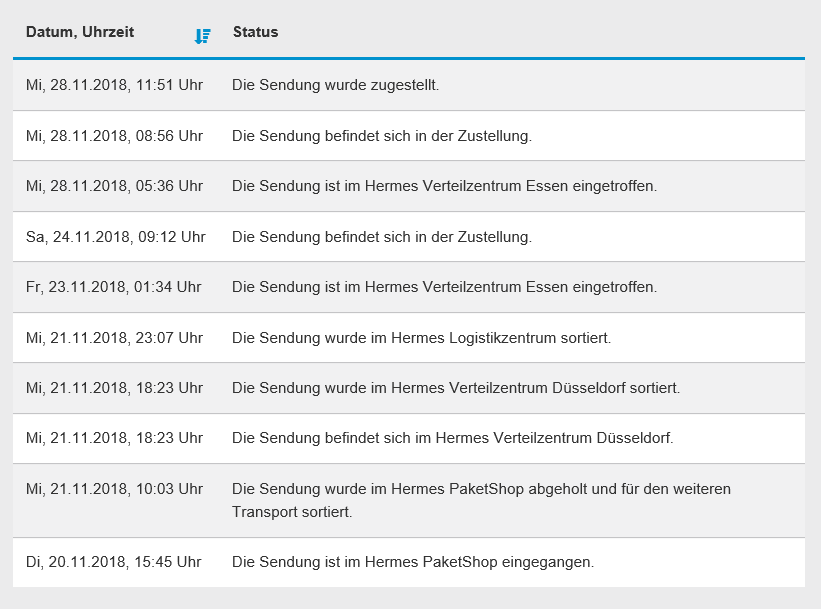Select row dated Sa, 24.11.2018, 09:12 Uhr
The width and height of the screenshot is (822, 609).
409,237
